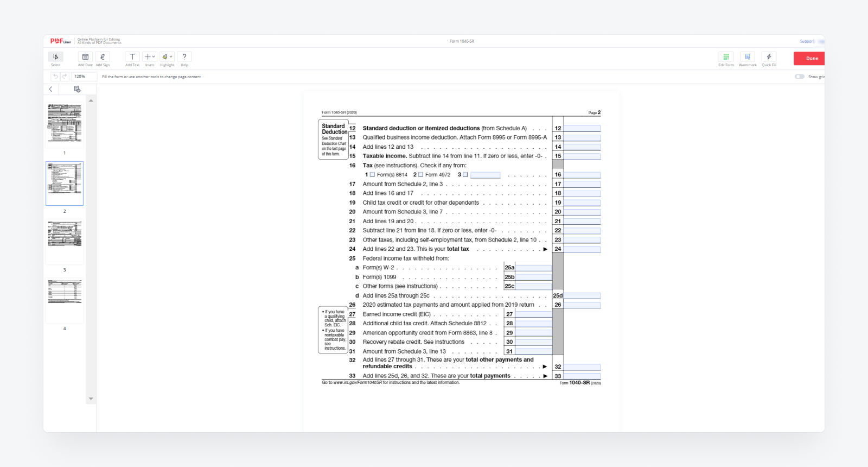Image resolution: width=868 pixels, height=467 pixels.
Task: Click the thumbnail panel scroll-up arrow
Action: 91,100
